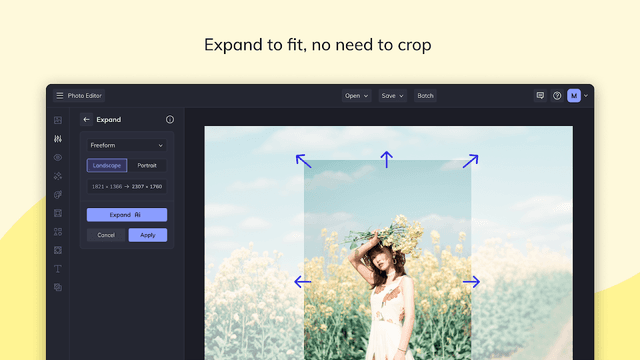640x360 pixels.
Task: Open the Artsy sidebar icon
Action: 58,195
